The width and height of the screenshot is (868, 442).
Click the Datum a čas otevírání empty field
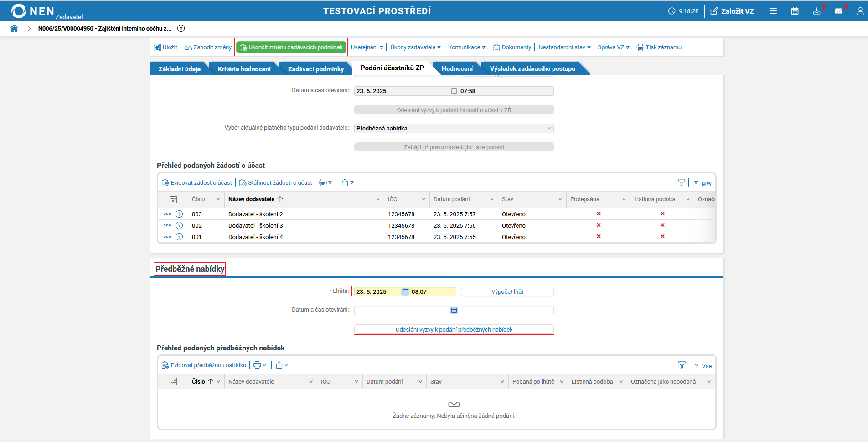pyautogui.click(x=401, y=311)
